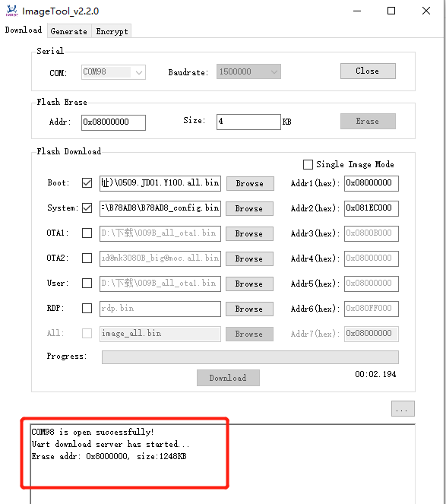Click the Close serial port button
Image resolution: width=446 pixels, height=504 pixels.
368,71
